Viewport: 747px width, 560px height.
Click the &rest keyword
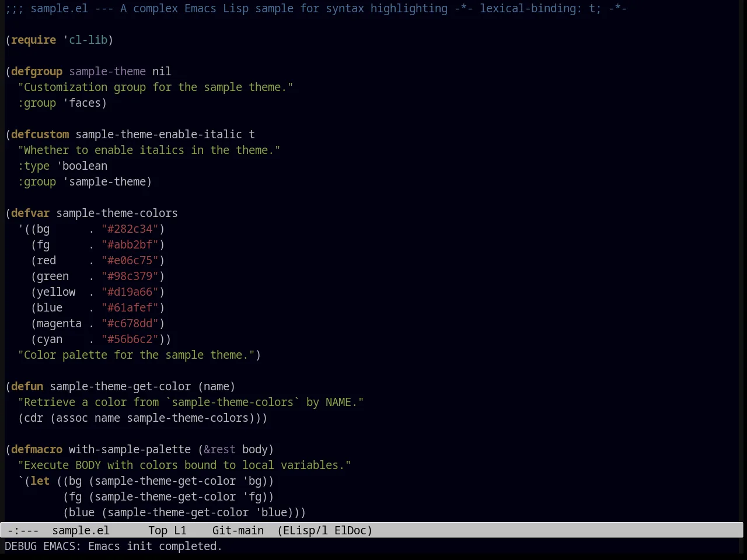pyautogui.click(x=219, y=449)
